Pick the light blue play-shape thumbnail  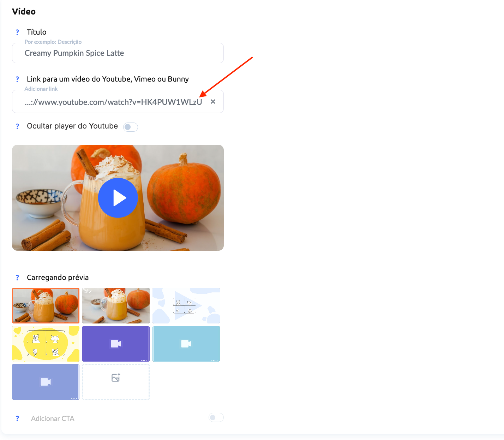pyautogui.click(x=186, y=305)
